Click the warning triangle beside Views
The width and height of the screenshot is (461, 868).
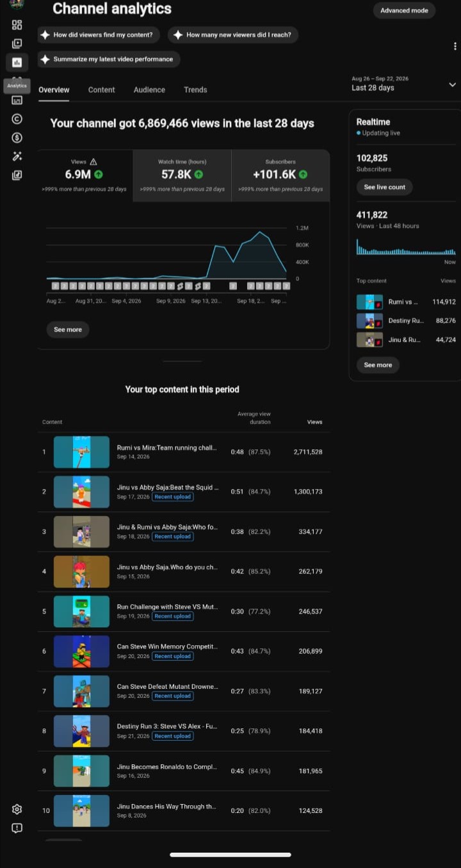(93, 162)
